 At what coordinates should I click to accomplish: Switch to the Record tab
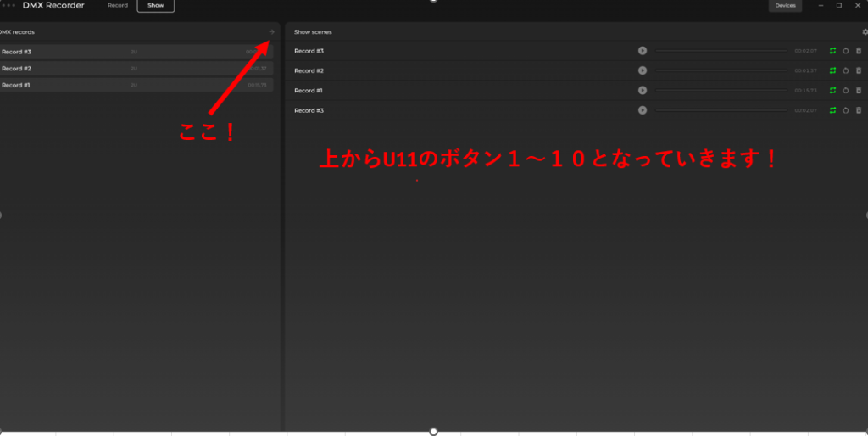click(118, 6)
